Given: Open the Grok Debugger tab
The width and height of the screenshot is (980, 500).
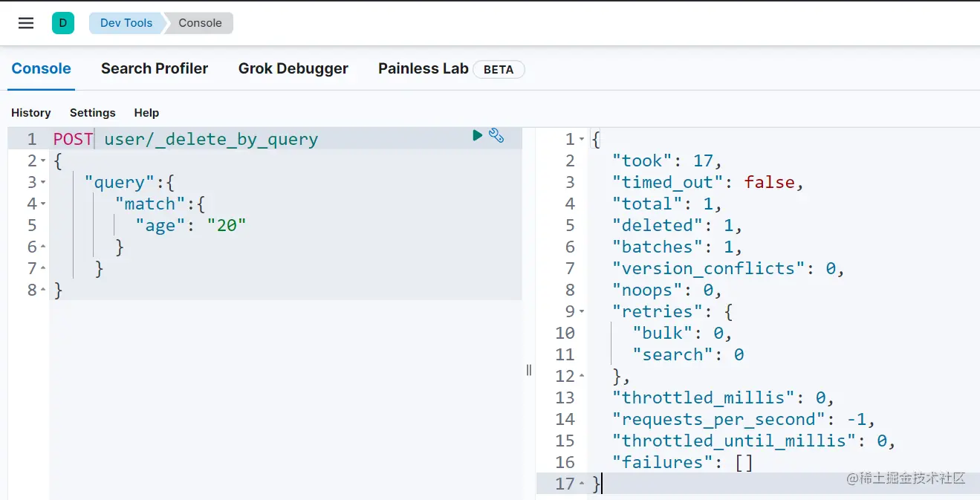Looking at the screenshot, I should coord(293,68).
